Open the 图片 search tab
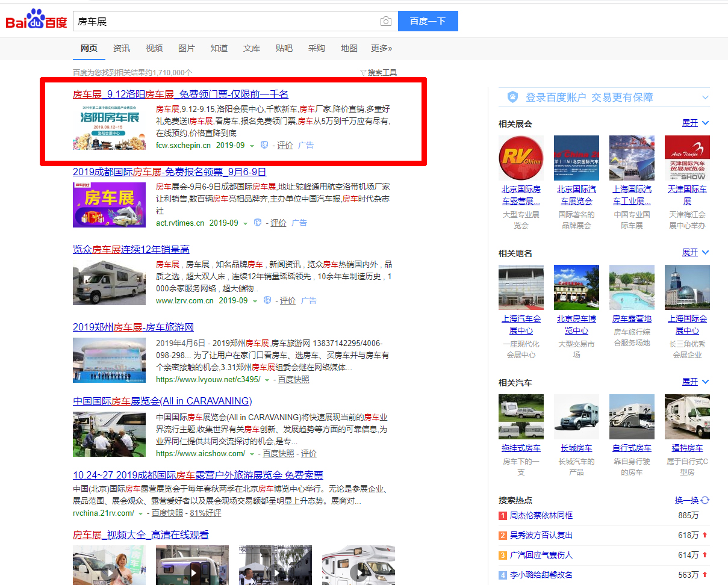728x585 pixels. [x=186, y=48]
